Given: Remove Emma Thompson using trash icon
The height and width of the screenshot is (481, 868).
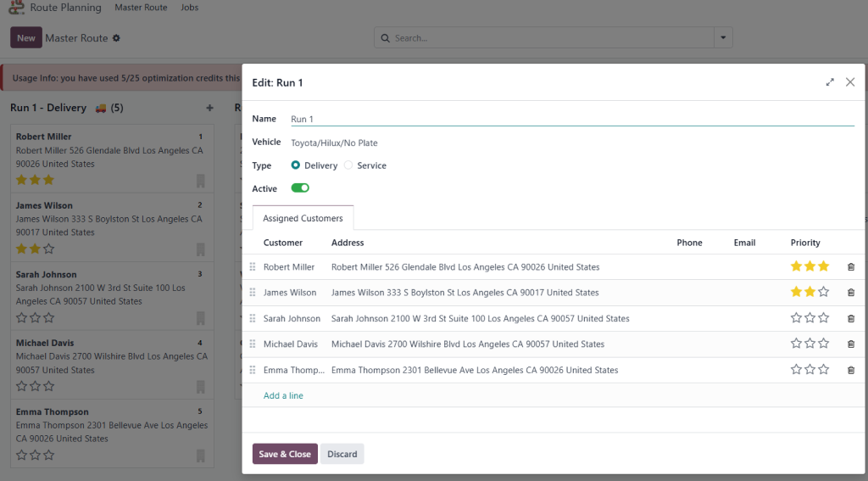Looking at the screenshot, I should (851, 371).
